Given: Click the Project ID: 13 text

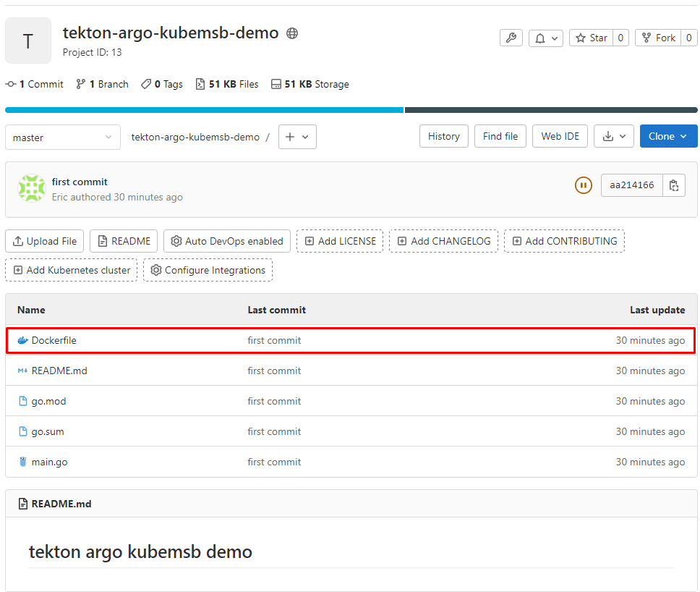Looking at the screenshot, I should pos(92,52).
